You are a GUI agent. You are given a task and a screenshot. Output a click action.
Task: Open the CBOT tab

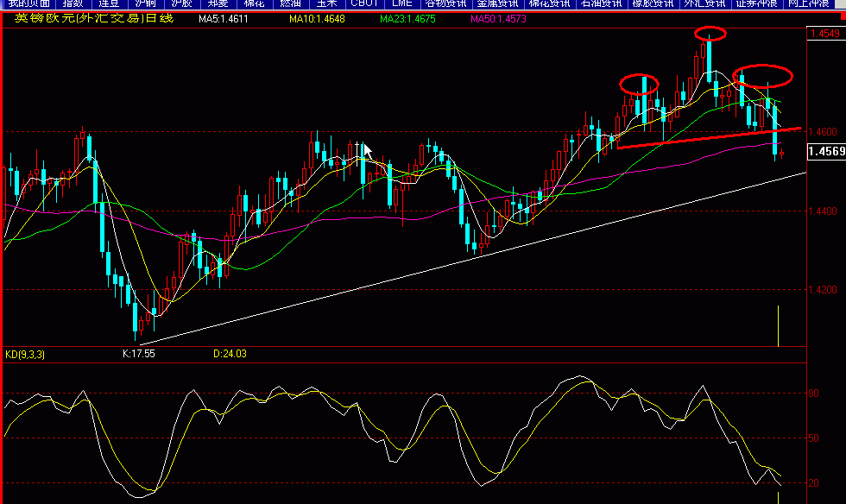(364, 3)
